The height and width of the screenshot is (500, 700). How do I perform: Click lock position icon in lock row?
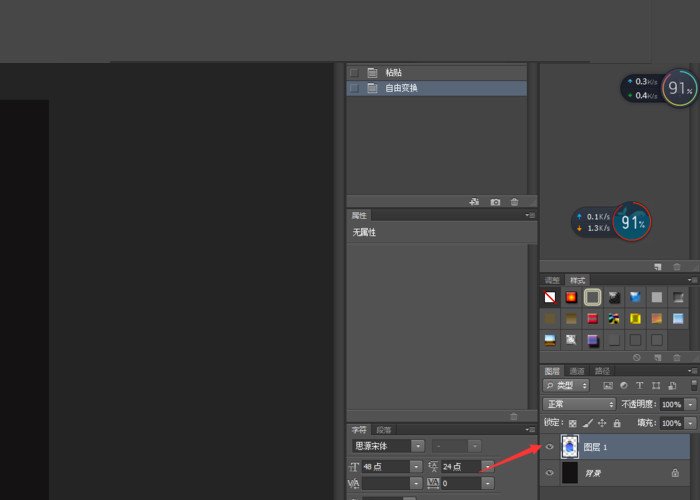[602, 423]
